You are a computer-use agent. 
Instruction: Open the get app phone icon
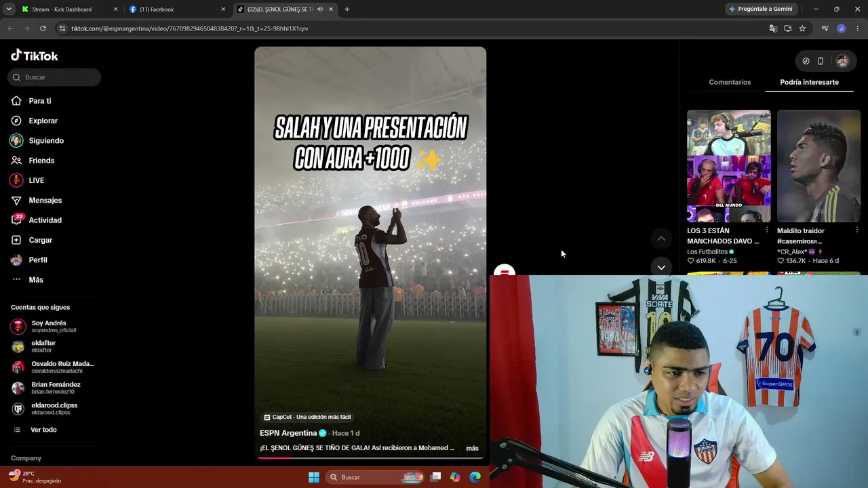821,61
